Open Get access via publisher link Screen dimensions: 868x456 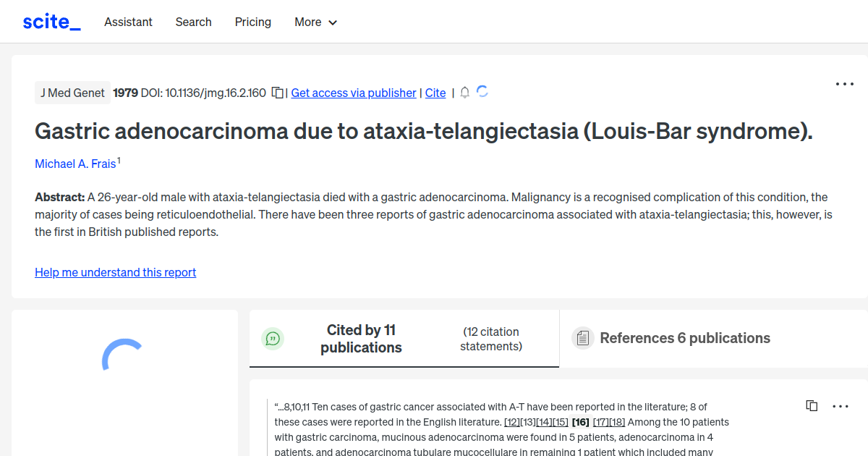[x=353, y=93]
